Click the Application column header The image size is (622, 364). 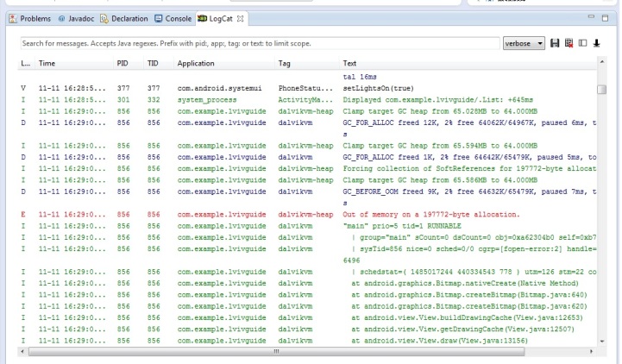click(223, 64)
